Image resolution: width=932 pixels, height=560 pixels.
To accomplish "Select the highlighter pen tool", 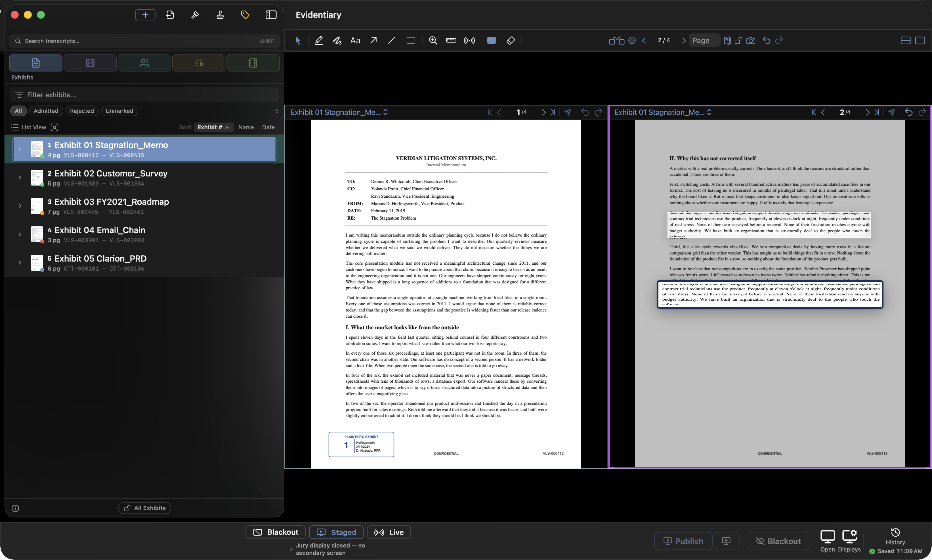I will (x=319, y=40).
